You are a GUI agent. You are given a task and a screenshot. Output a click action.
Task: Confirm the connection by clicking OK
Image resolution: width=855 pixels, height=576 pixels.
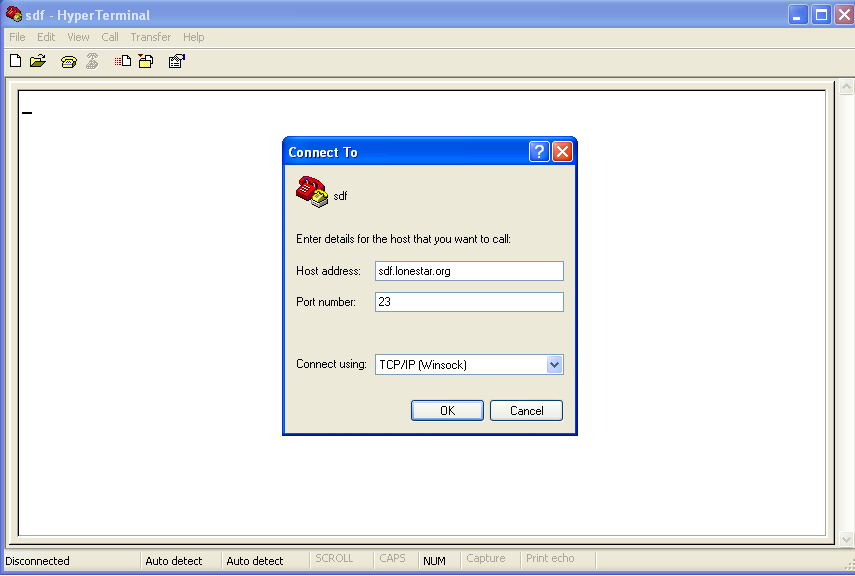pyautogui.click(x=446, y=410)
